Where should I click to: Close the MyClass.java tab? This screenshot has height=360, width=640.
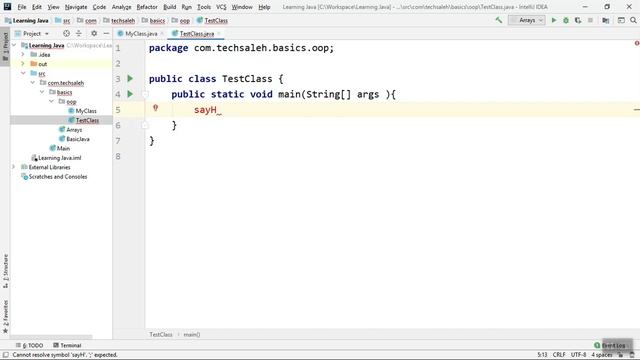pos(162,33)
